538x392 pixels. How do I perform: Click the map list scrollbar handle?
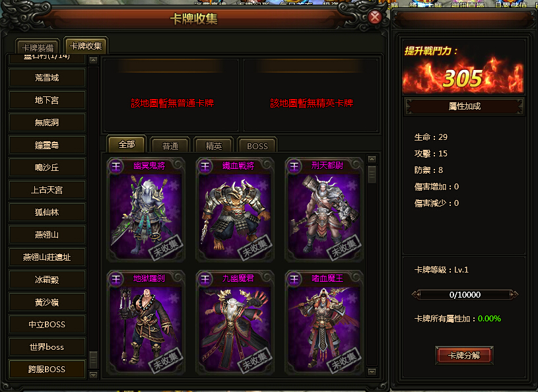[x=93, y=360]
